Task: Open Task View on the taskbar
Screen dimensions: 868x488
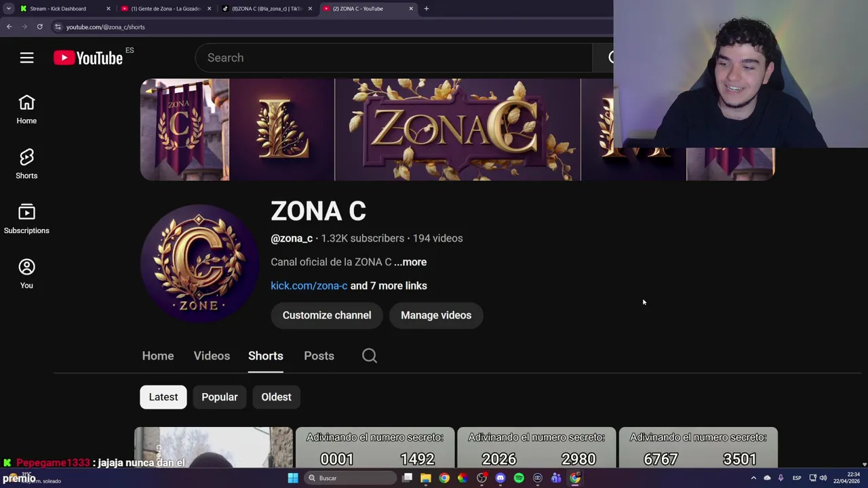Action: pos(408,478)
